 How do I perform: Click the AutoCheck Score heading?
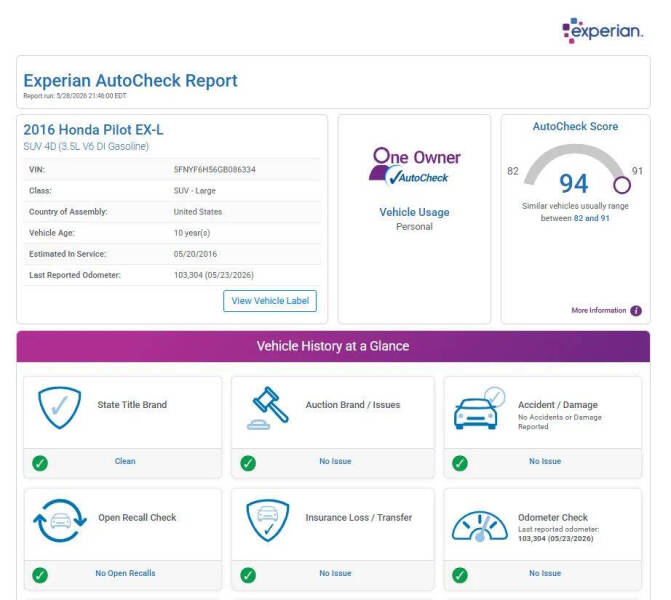575,127
